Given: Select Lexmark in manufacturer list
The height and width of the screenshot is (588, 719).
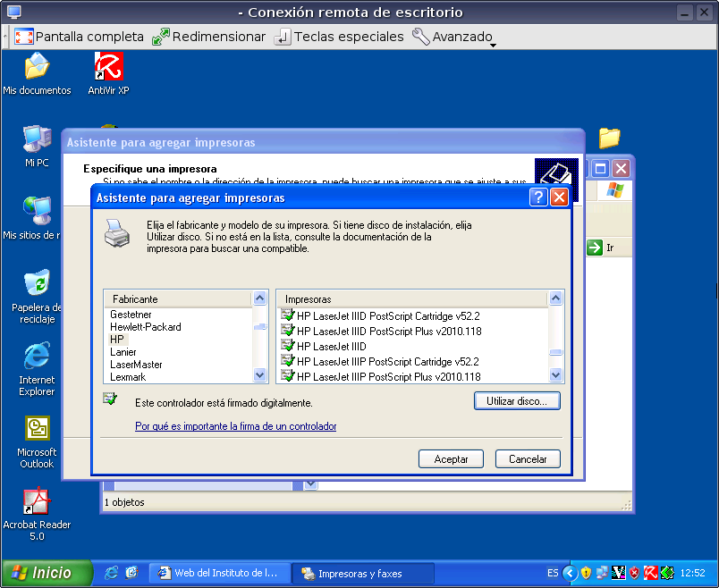Looking at the screenshot, I should point(128,377).
